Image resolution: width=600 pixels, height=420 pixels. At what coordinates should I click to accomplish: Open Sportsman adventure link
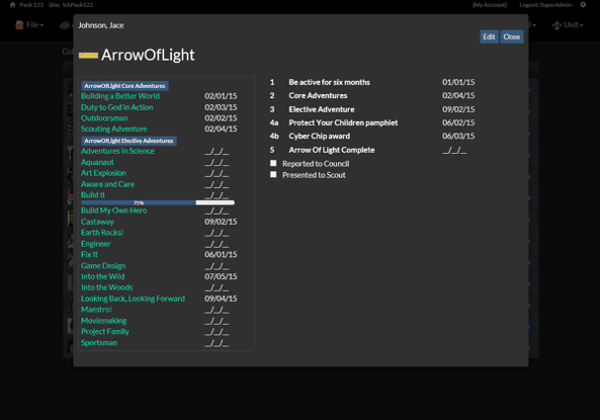(99, 343)
